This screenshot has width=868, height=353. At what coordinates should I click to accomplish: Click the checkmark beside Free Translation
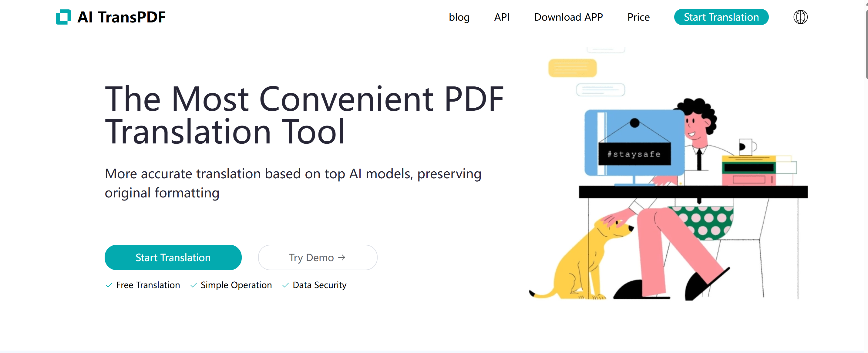point(109,285)
